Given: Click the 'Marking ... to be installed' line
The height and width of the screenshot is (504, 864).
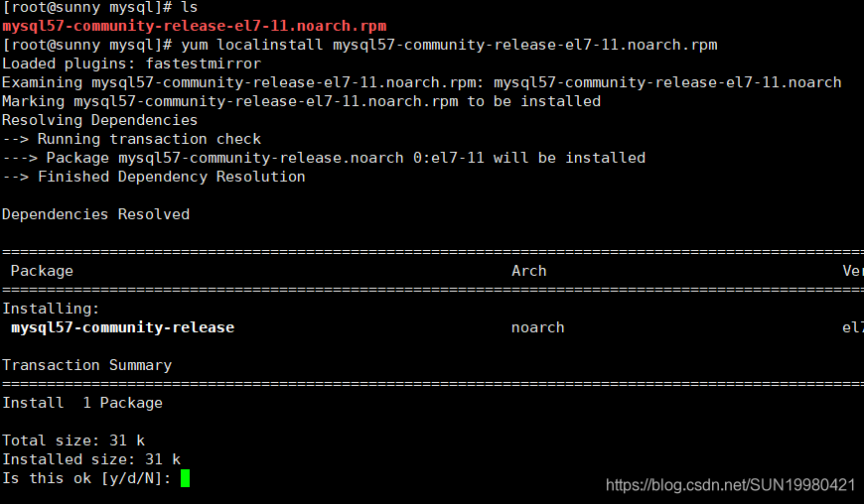Looking at the screenshot, I should pyautogui.click(x=302, y=101).
